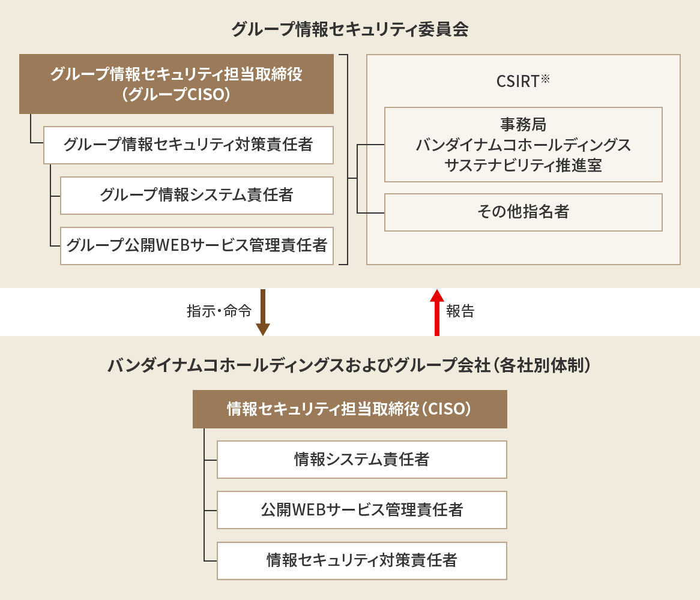Click the その他指名者 box
Viewport: 700px width, 600px height.
click(x=523, y=212)
